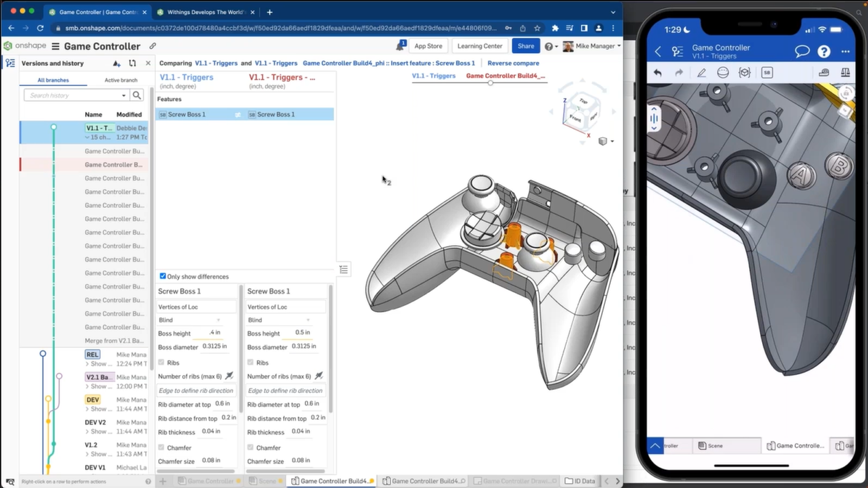Tap the undo arrow in phone toolbar
The width and height of the screenshot is (868, 488).
(x=658, y=73)
